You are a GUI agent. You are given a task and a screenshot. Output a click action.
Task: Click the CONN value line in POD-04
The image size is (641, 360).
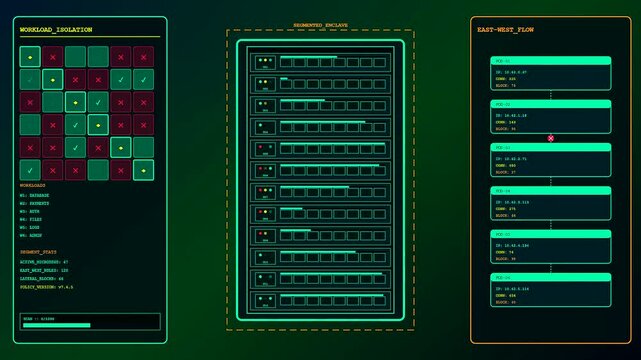(x=506, y=209)
